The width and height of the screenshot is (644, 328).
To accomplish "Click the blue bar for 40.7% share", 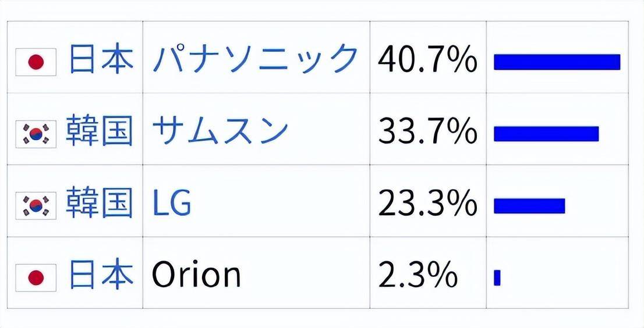I will [x=557, y=62].
